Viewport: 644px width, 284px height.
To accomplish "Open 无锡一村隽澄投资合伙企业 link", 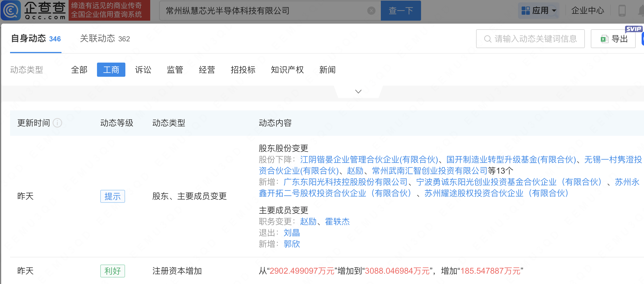I will click(x=450, y=165).
